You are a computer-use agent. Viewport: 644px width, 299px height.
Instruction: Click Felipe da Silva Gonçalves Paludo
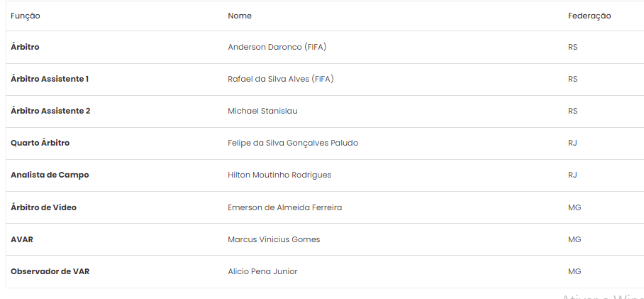[293, 143]
